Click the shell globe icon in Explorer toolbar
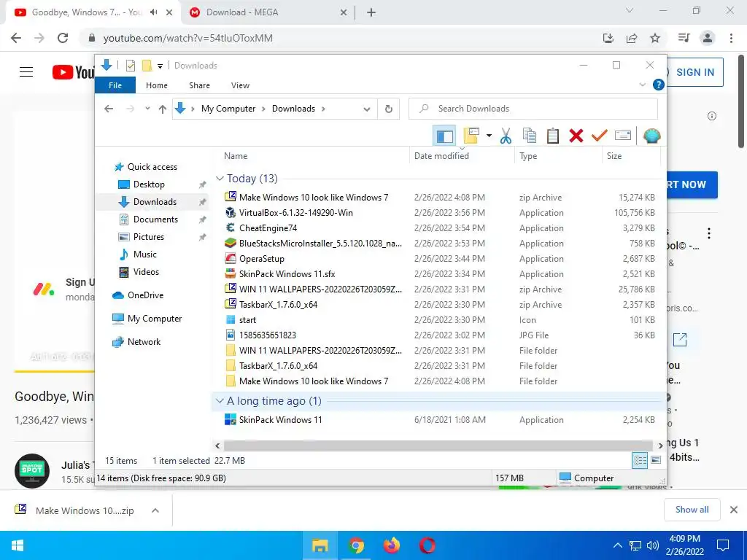This screenshot has width=747, height=560. point(651,136)
